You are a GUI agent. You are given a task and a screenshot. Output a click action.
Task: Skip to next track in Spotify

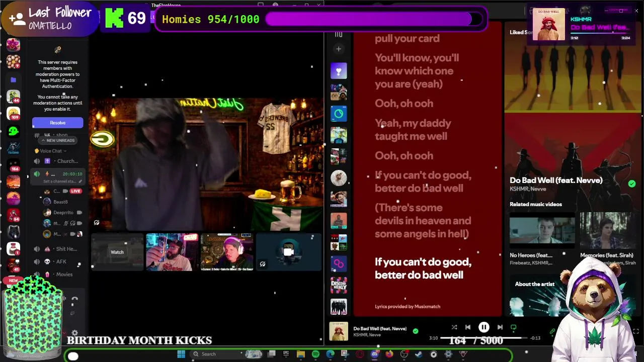pyautogui.click(x=500, y=327)
